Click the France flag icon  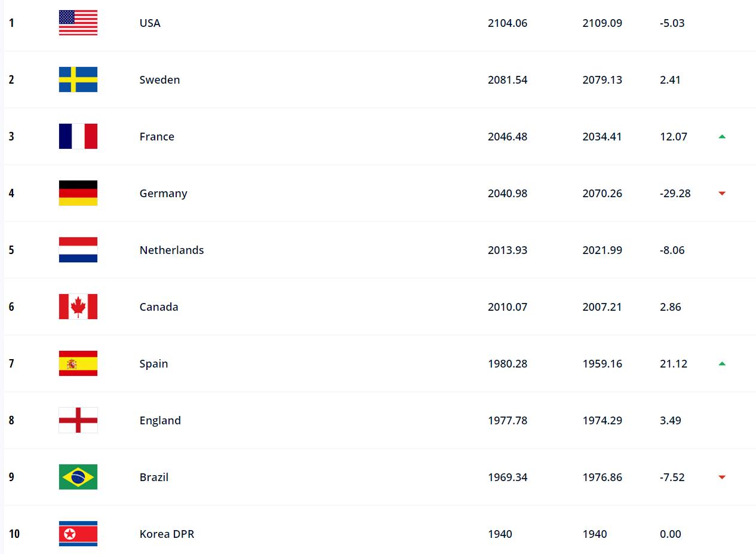78,136
